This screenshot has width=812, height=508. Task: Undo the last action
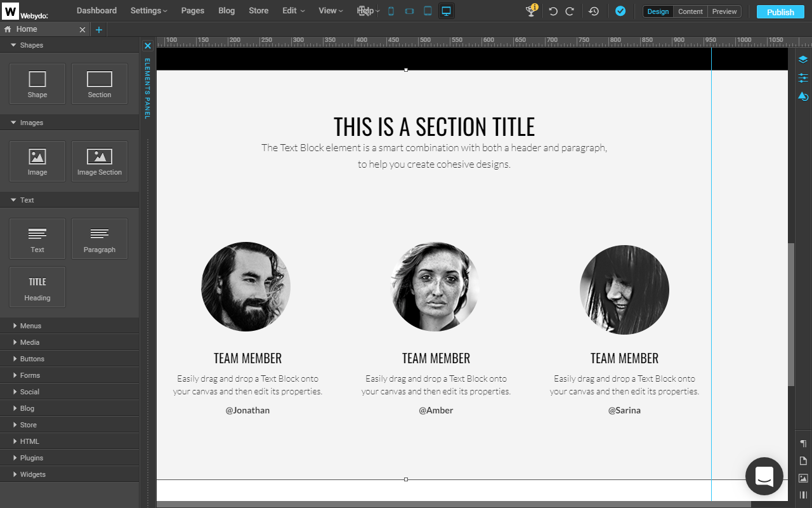(x=553, y=11)
